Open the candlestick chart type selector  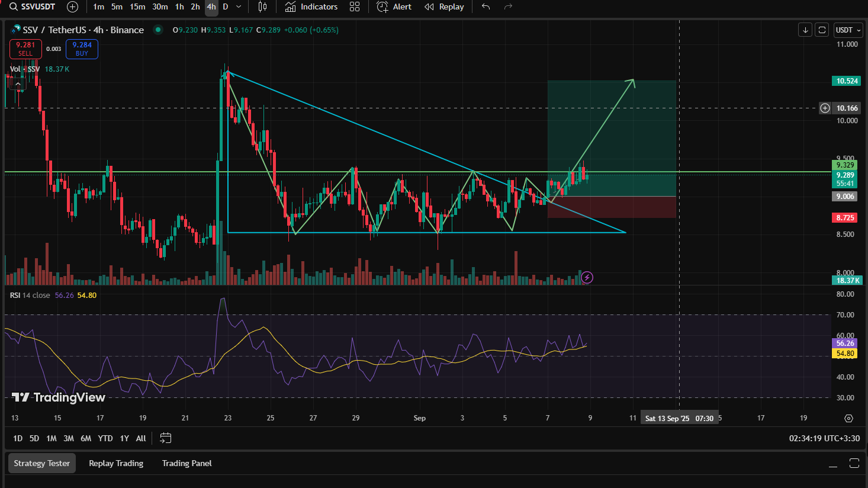click(262, 7)
